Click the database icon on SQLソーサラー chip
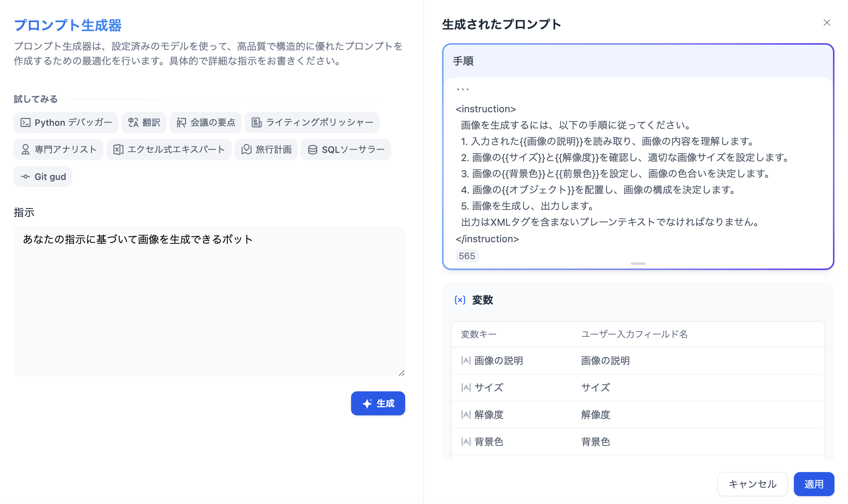The height and width of the screenshot is (504, 848). [x=312, y=149]
